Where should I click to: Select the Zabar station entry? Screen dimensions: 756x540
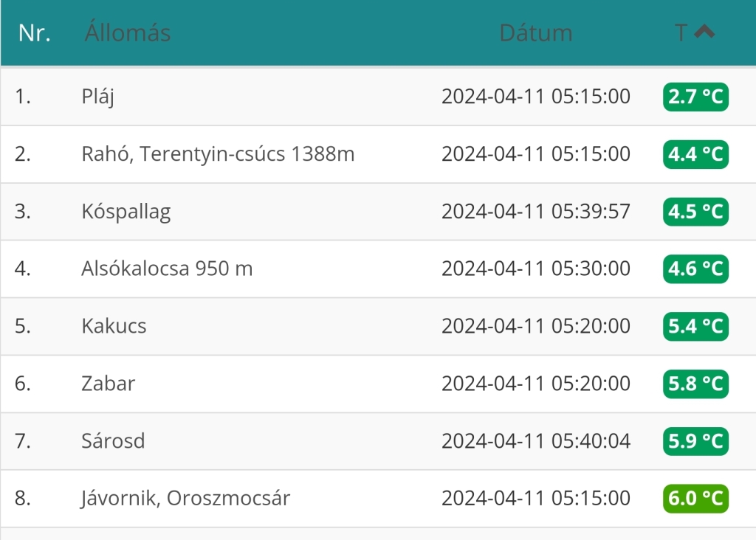(x=109, y=384)
